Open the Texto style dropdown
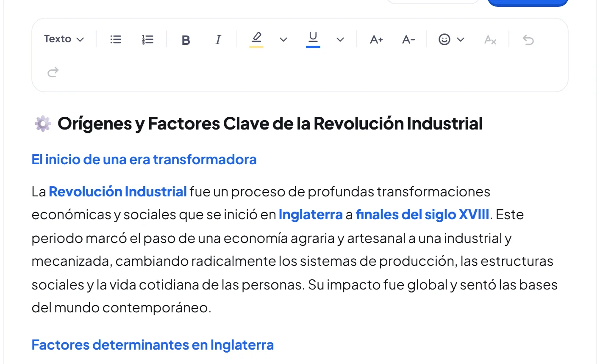Screen dimensions: 600x364 point(64,39)
